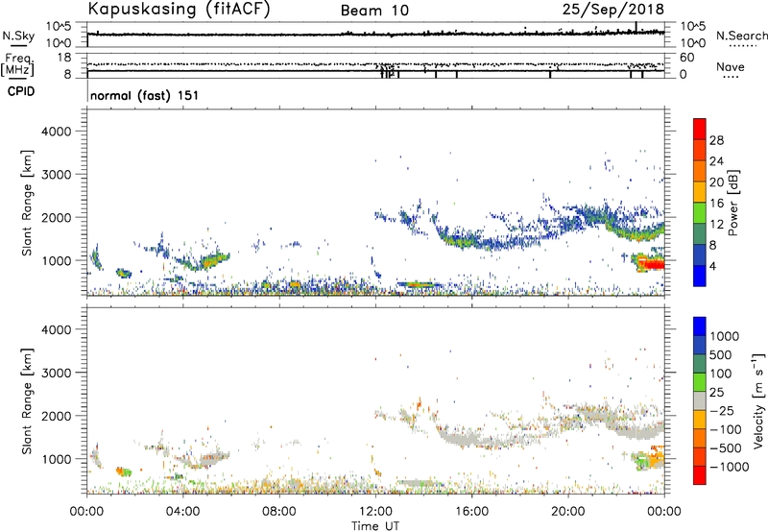
Task: Click the "4000" tick of the power panel
Action: coord(57,132)
